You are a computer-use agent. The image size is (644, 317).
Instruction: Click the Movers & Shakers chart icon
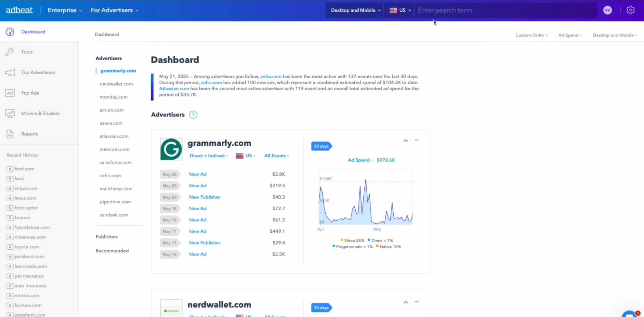coord(10,113)
